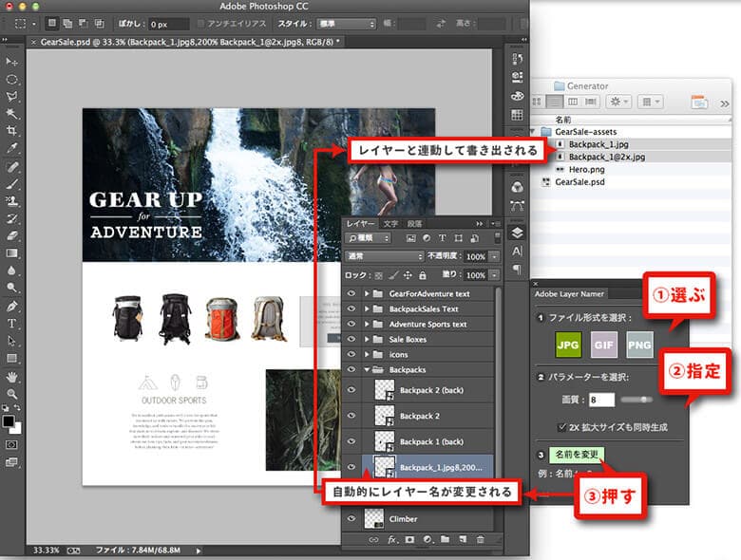741x560 pixels.
Task: Open the Finder action gear button
Action: [x=618, y=102]
